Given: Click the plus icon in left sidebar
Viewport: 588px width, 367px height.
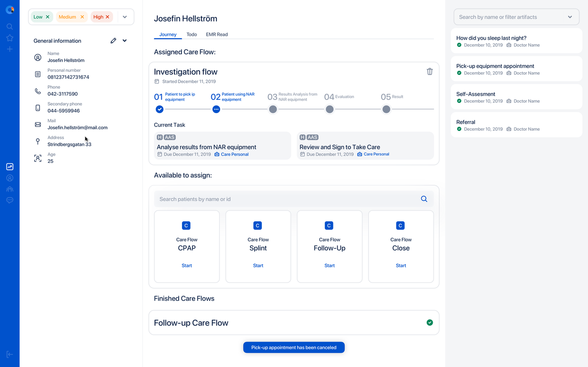Looking at the screenshot, I should click(x=10, y=49).
